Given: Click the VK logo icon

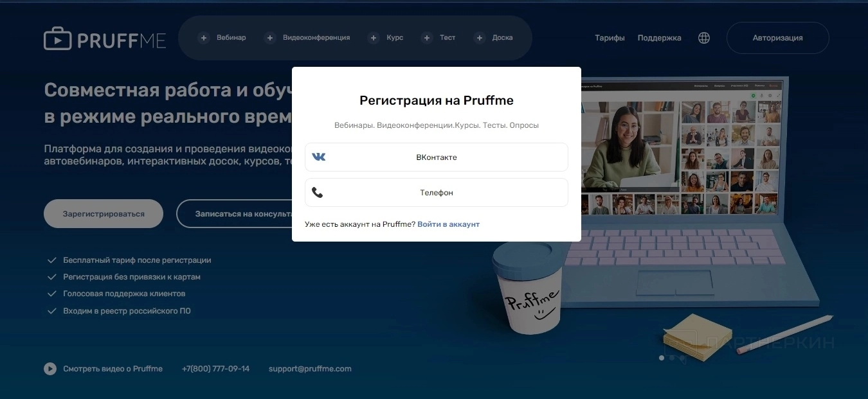Looking at the screenshot, I should click(318, 157).
